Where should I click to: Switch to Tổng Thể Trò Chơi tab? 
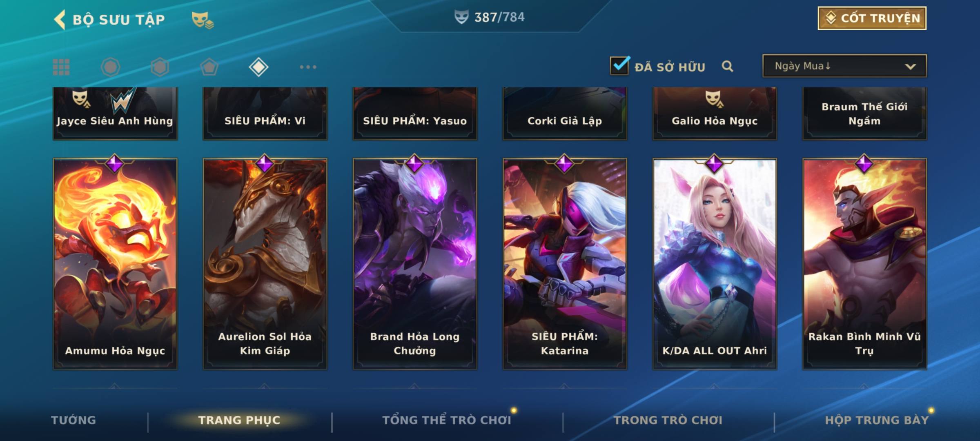(447, 420)
